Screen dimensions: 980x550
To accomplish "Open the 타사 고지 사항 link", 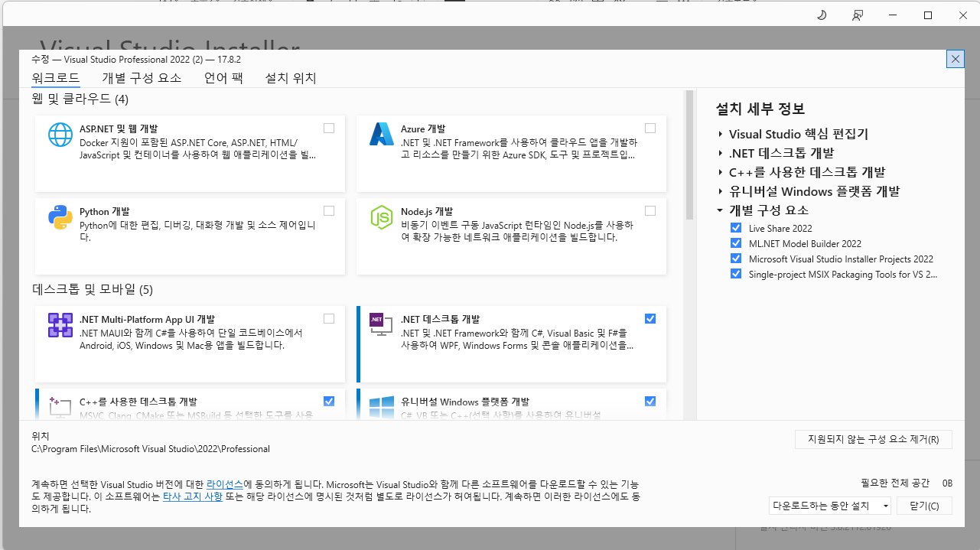I will pyautogui.click(x=193, y=496).
